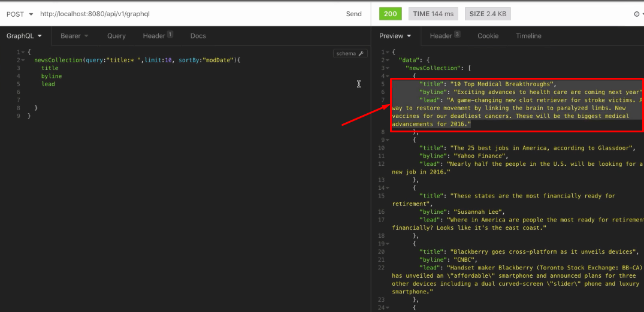The width and height of the screenshot is (644, 312).
Task: Expand the Bearer auth dropdown
Action: coord(74,36)
